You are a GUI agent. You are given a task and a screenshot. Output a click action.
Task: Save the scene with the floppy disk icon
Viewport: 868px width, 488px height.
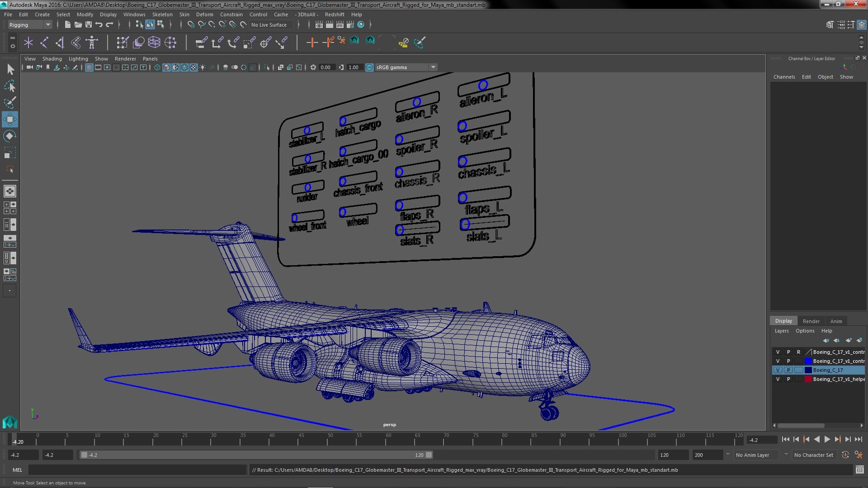(89, 25)
